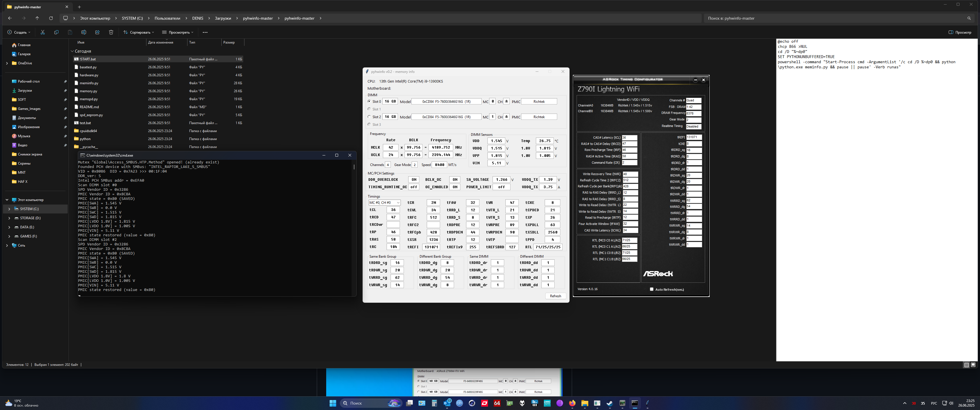Click the Просмотр preview pane button
Image resolution: width=980 pixels, height=410 pixels.
[x=960, y=32]
